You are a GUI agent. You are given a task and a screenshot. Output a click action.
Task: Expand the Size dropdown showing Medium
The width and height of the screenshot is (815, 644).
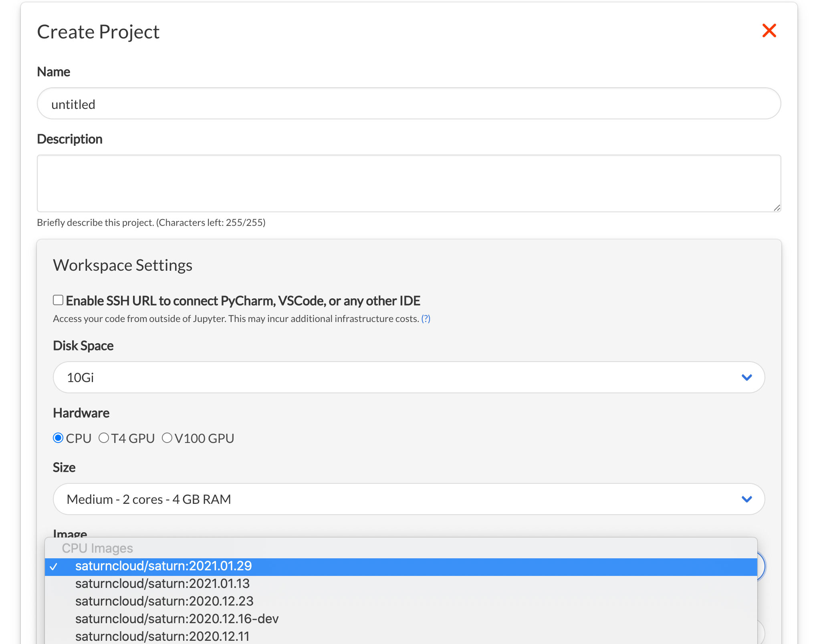(x=409, y=499)
